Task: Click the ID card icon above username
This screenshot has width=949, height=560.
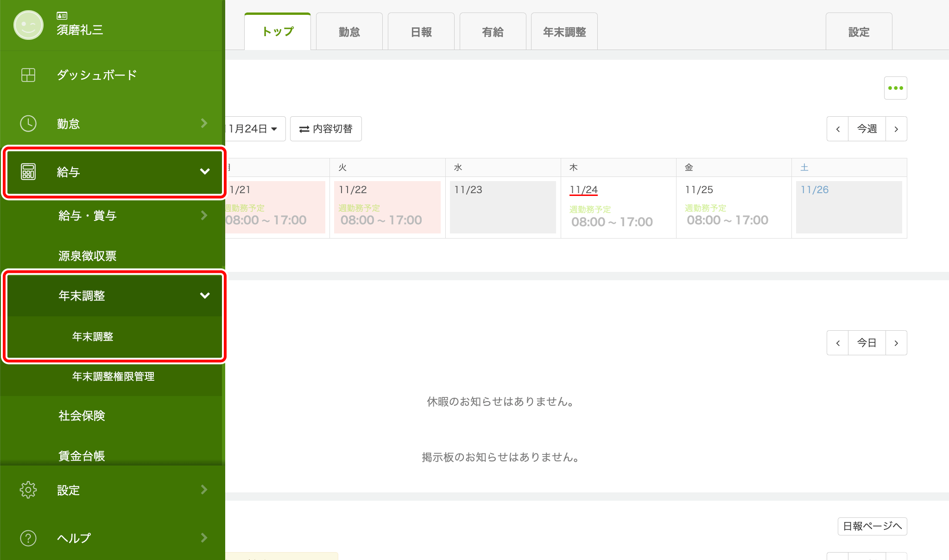Action: point(62,16)
